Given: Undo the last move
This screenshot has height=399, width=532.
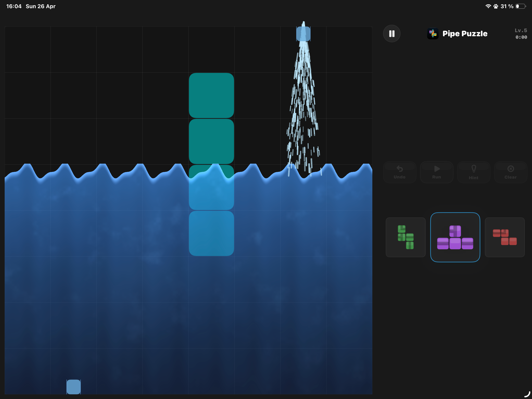Looking at the screenshot, I should point(399,172).
